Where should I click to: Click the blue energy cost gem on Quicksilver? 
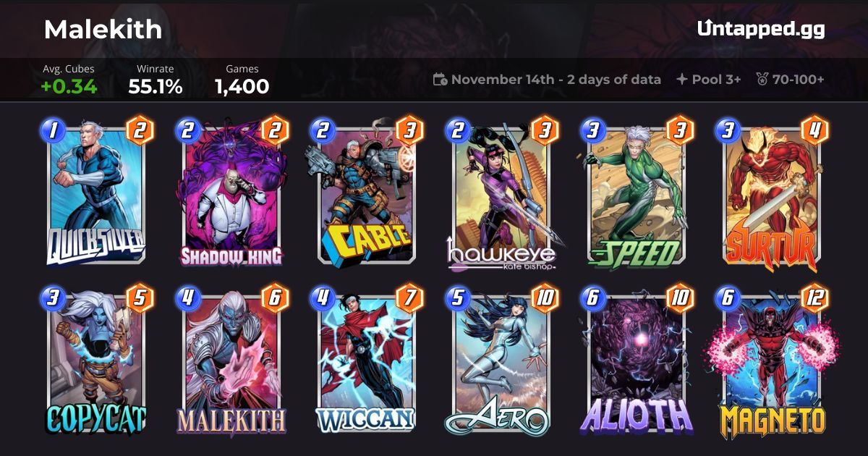coord(54,131)
